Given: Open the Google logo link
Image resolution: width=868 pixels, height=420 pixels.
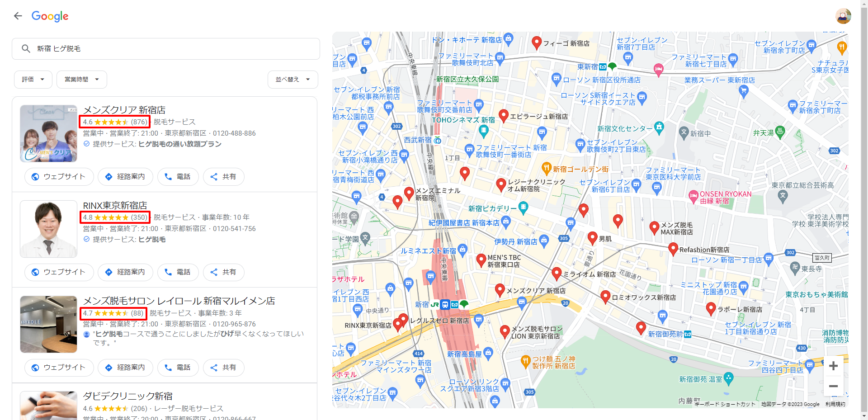Looking at the screenshot, I should tap(50, 16).
